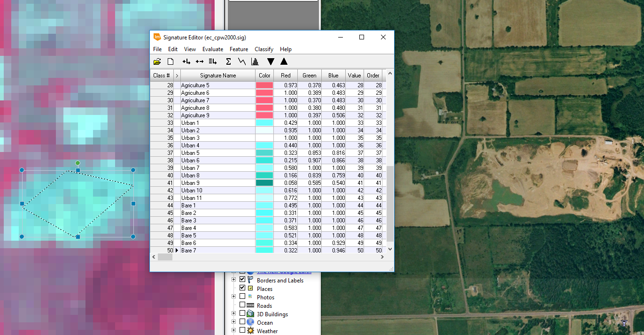Create a new signature file via blank page icon
The image size is (644, 335).
click(170, 61)
